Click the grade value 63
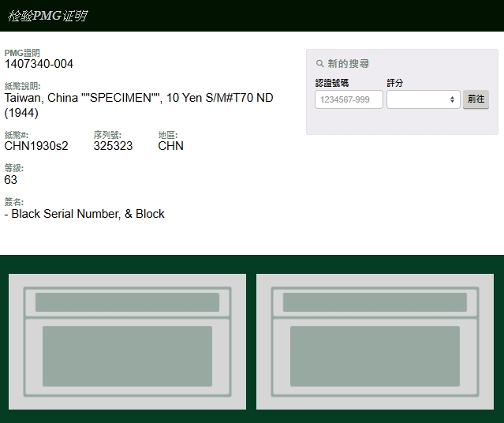Image resolution: width=504 pixels, height=423 pixels. 10,180
